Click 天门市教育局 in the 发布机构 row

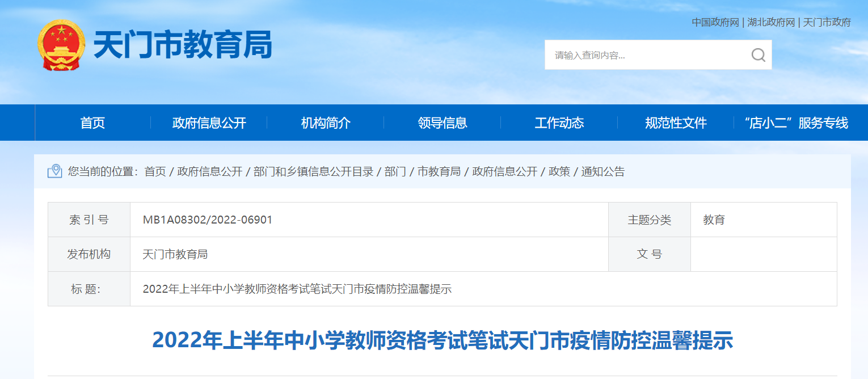pos(175,254)
